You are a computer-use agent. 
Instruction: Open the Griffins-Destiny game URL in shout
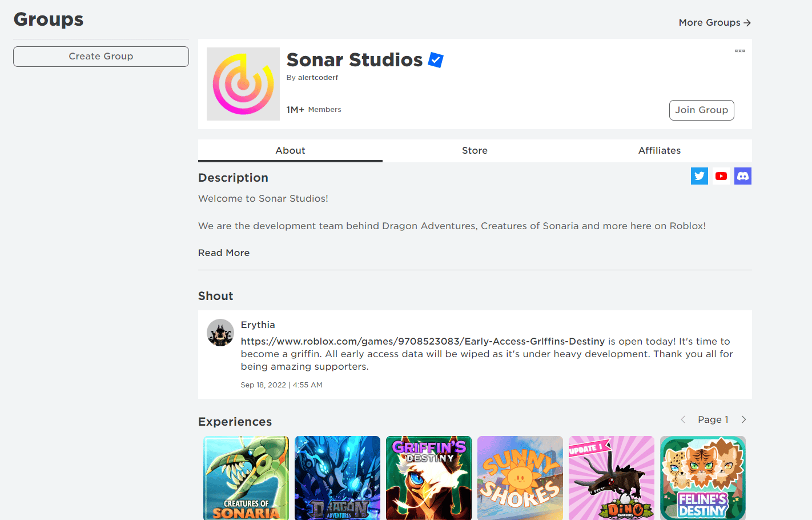pos(423,341)
